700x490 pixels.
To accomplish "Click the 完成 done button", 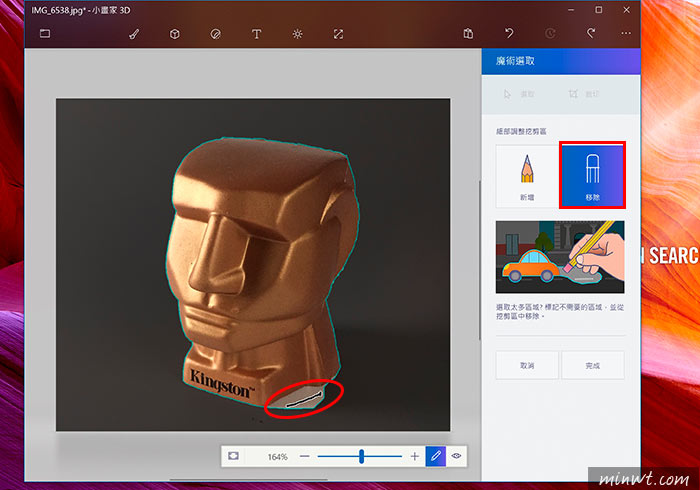I will pos(592,365).
